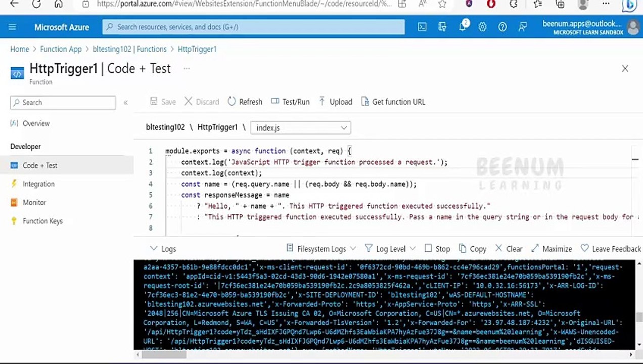Collapse the Logs panel
The image size is (643, 364).
point(163,249)
